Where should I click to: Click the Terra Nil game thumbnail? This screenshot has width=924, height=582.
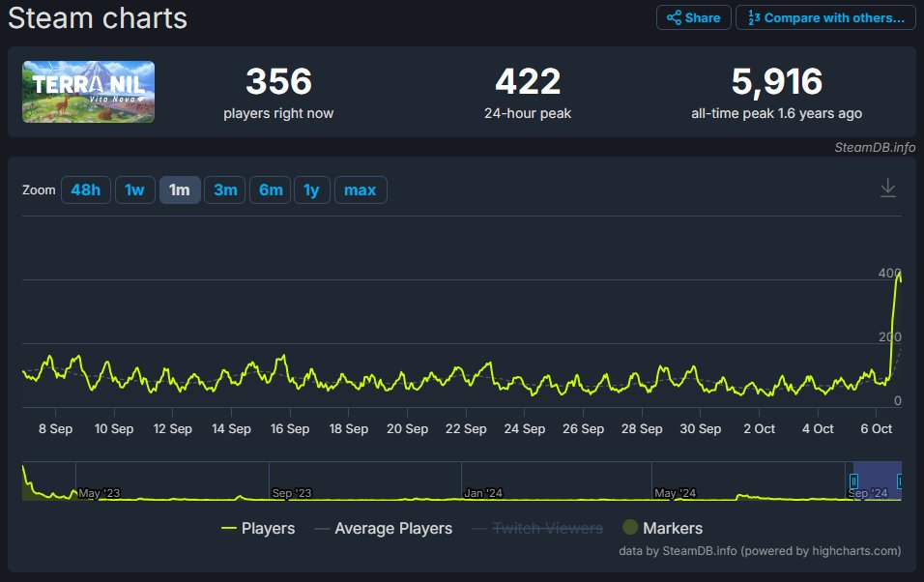[x=88, y=92]
